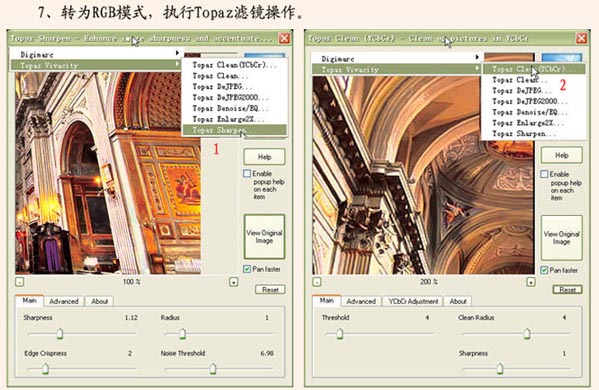Click the Sharpness slider in Clean window
Screen dimensions: 599x390
pyautogui.click(x=500, y=368)
